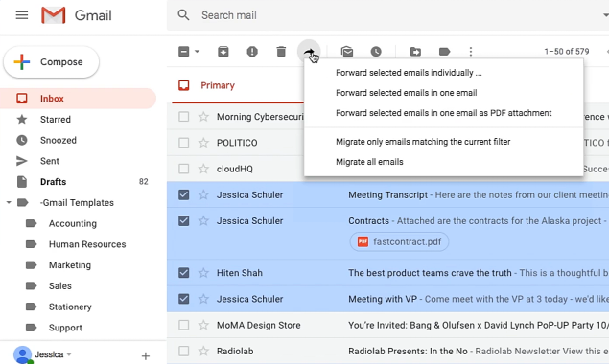
Task: Click the multi-forward arrow icon
Action: click(309, 51)
